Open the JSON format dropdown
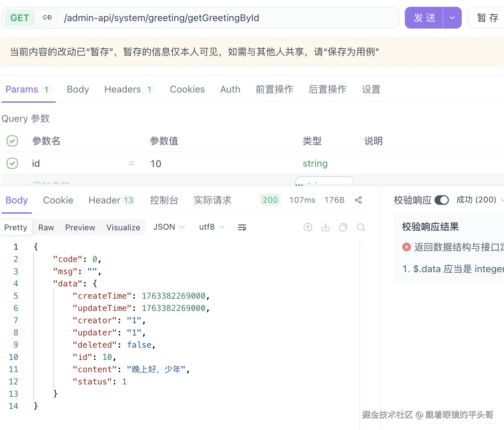Screen dimensions: 504x430 point(169,227)
